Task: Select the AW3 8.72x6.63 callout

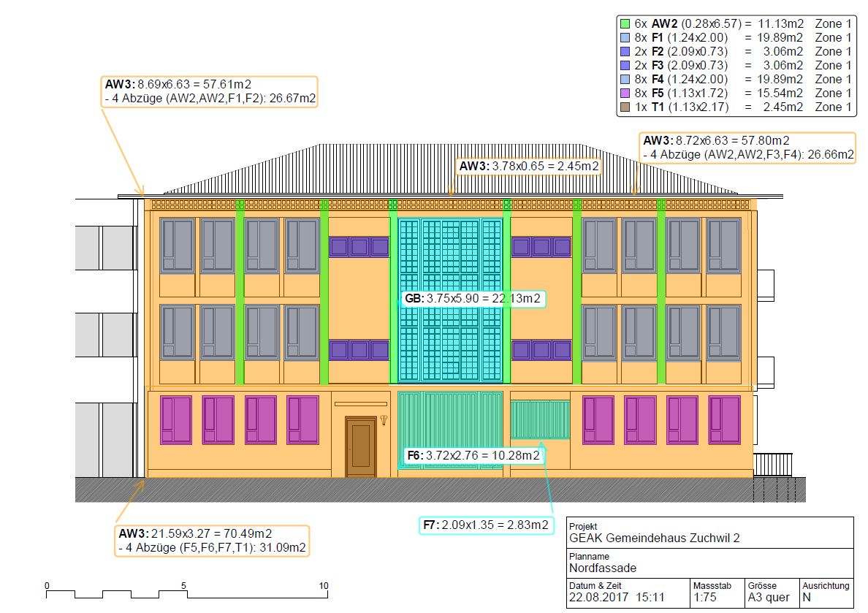Action: tap(747, 147)
